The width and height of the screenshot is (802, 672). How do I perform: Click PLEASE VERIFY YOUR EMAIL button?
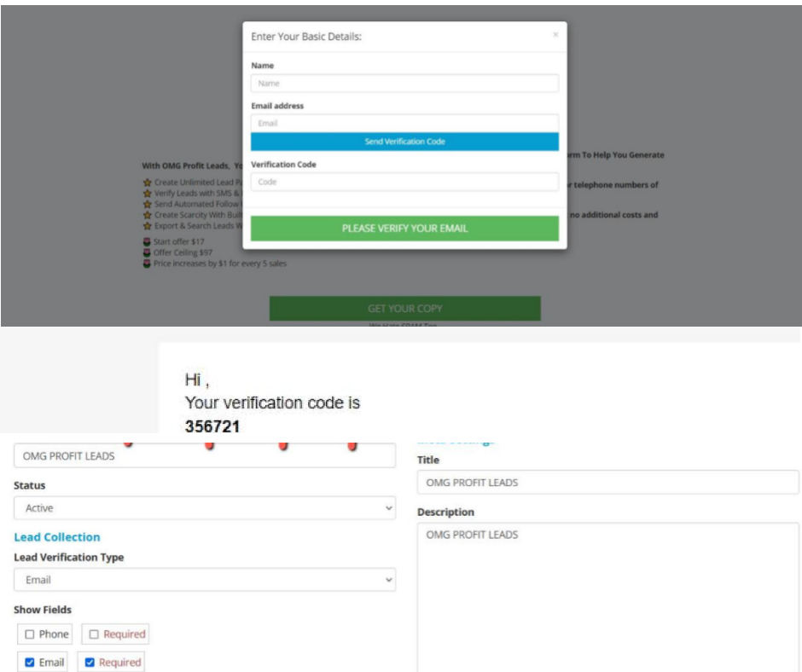click(x=404, y=229)
